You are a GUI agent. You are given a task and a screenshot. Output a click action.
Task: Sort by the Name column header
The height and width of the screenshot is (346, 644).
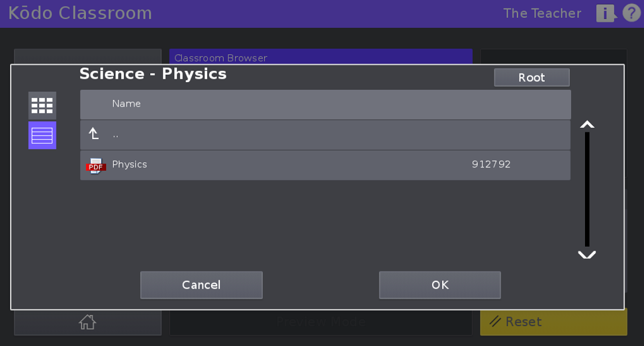[127, 104]
